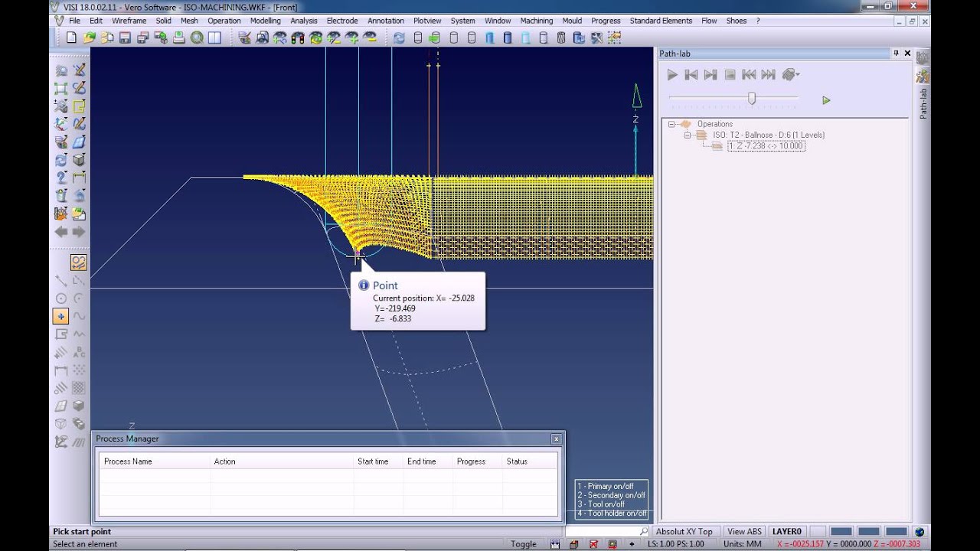Open the Electrode menu

coord(342,21)
